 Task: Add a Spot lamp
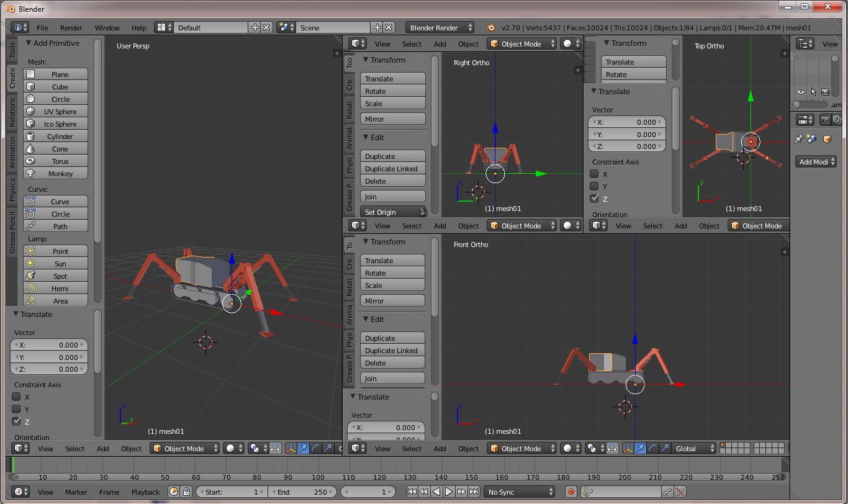[x=56, y=276]
